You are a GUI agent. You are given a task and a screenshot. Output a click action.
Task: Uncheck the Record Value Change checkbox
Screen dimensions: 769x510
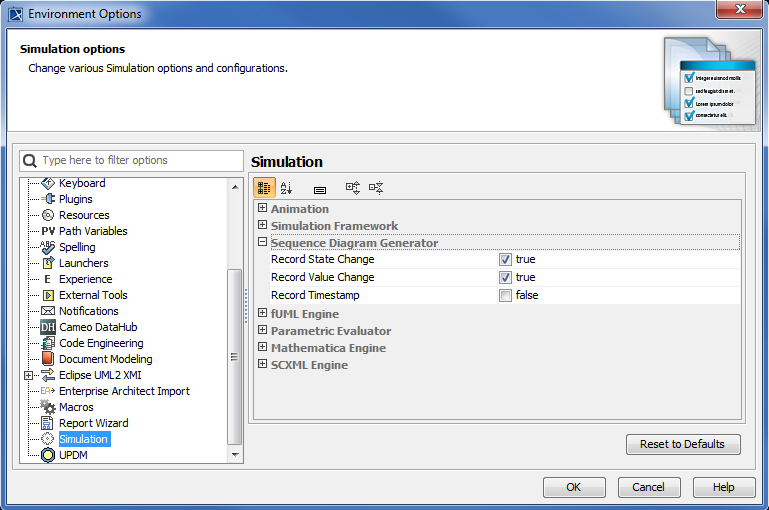click(x=505, y=278)
